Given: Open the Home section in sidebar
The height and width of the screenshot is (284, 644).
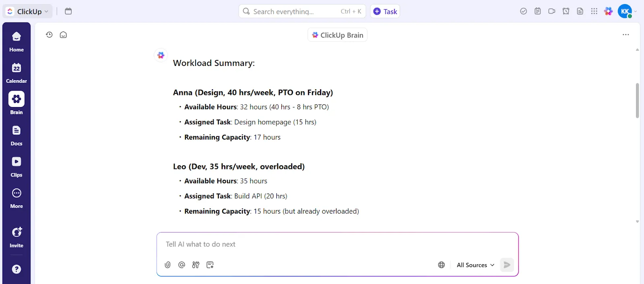Looking at the screenshot, I should (17, 42).
